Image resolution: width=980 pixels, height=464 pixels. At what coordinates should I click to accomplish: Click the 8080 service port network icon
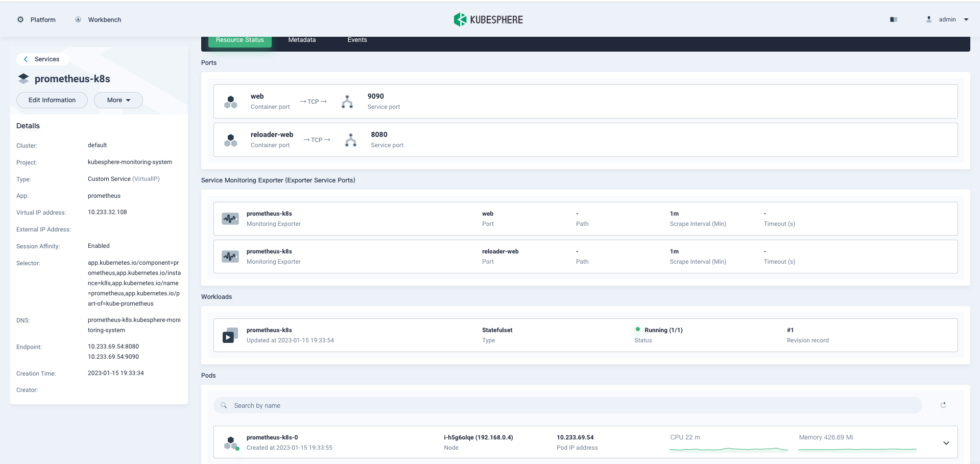[x=351, y=140]
